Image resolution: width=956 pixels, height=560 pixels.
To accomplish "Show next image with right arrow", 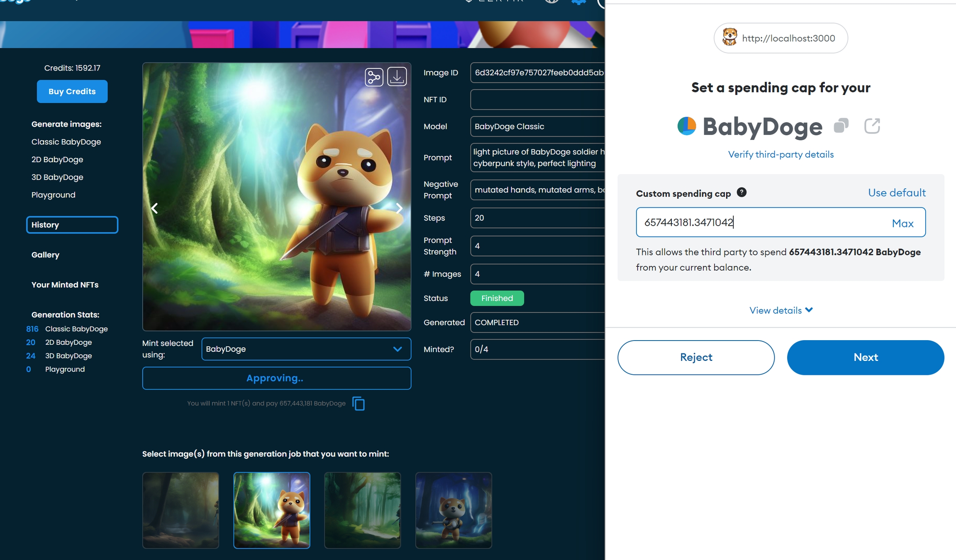I will point(399,208).
